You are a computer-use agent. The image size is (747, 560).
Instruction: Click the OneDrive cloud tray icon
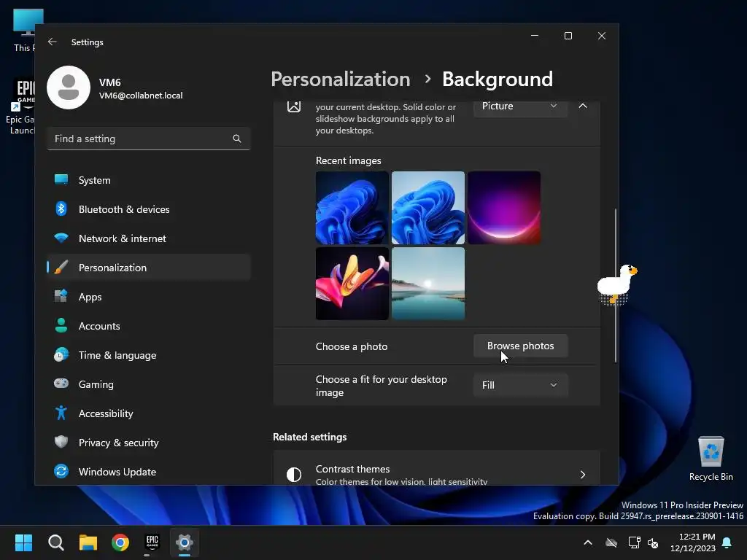pyautogui.click(x=611, y=542)
